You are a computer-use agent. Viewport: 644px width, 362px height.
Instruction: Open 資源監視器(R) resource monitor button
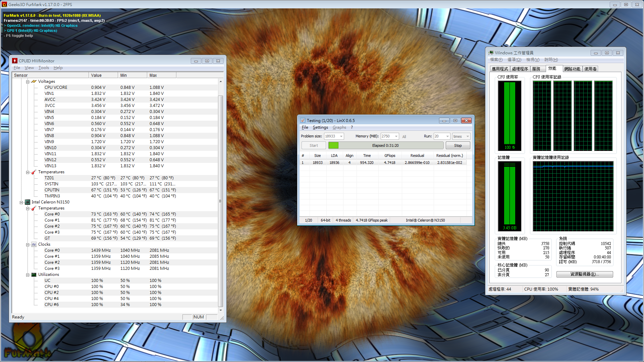(585, 274)
